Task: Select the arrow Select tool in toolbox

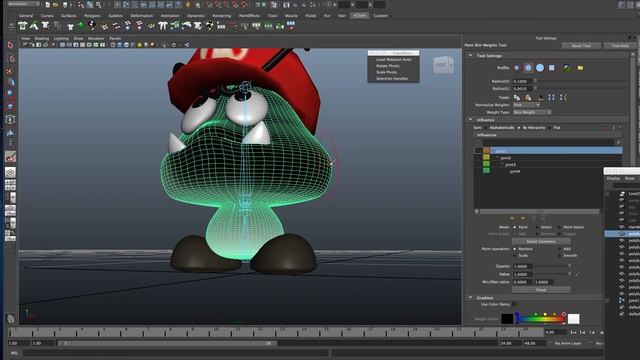Action: tap(11, 45)
